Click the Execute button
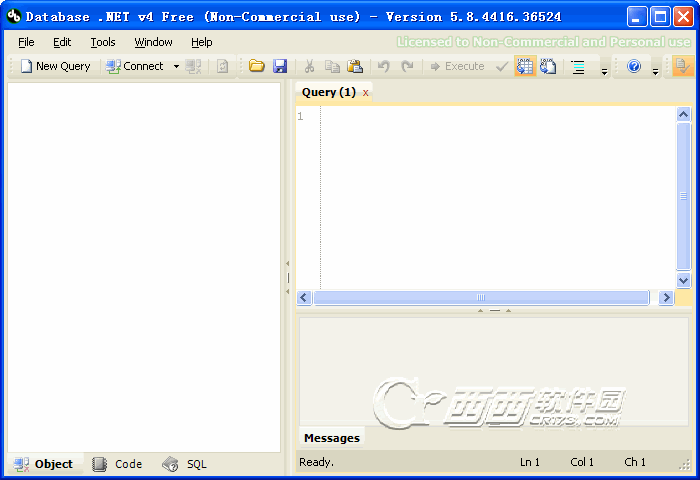The image size is (700, 480). [x=457, y=67]
